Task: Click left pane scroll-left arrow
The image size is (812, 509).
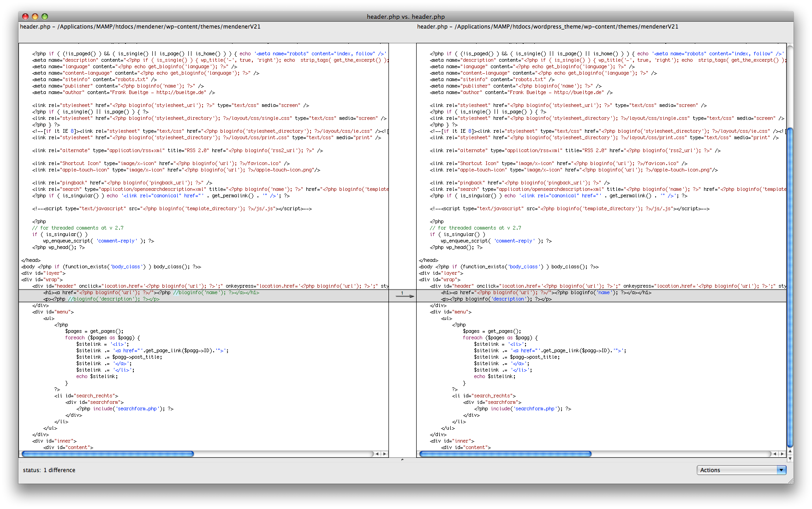Action: tap(377, 454)
